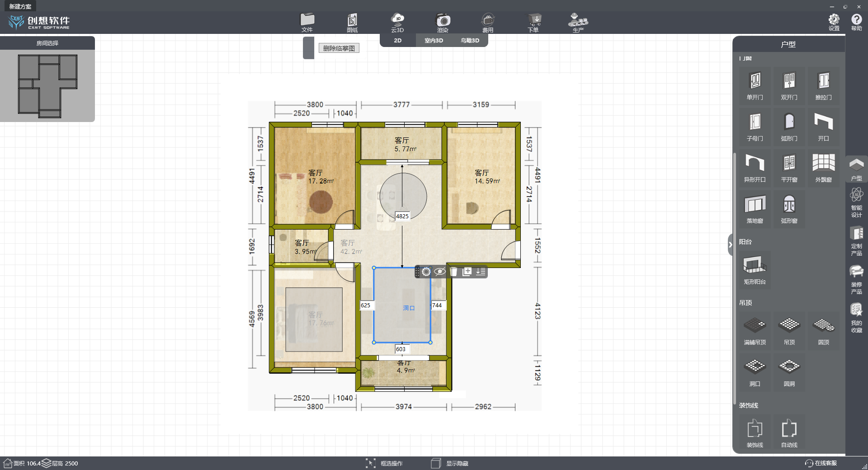Select the 矩形阳台 rectangular balcony item

pyautogui.click(x=755, y=270)
